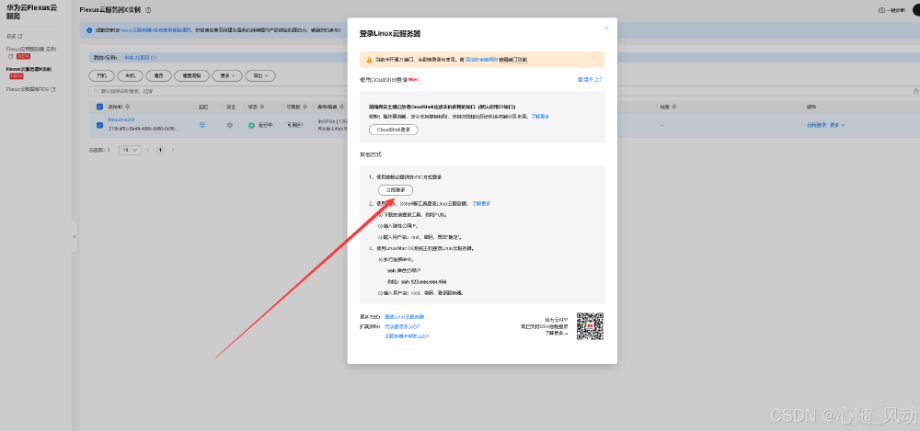Open the flexus instance name link
The height and width of the screenshot is (431, 920).
tap(121, 120)
